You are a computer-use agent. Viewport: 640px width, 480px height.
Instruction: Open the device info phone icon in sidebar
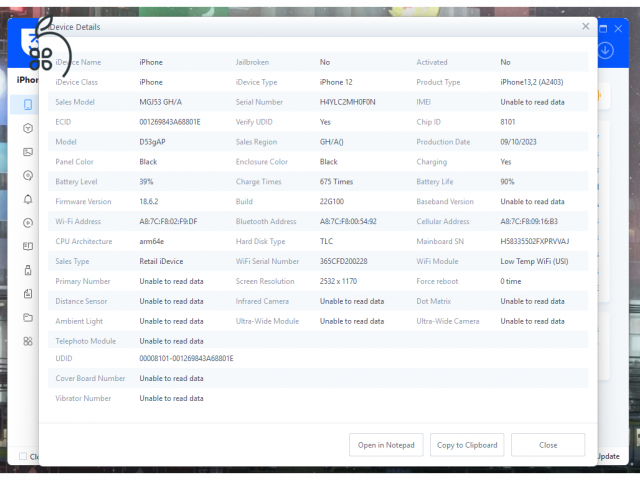pos(28,104)
